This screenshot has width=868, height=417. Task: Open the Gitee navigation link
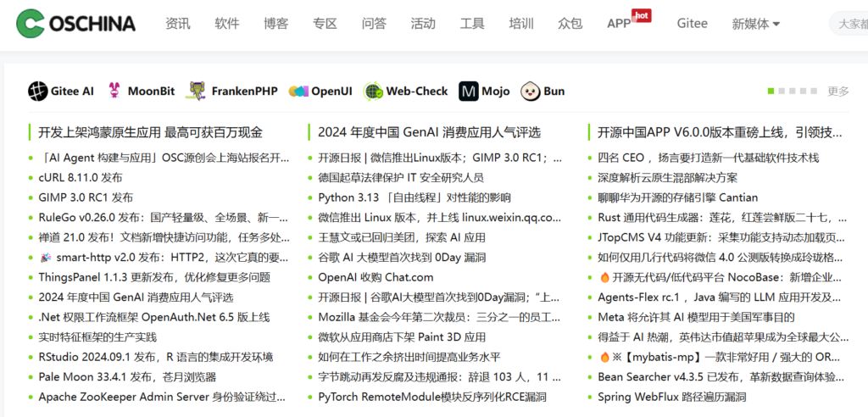(692, 23)
